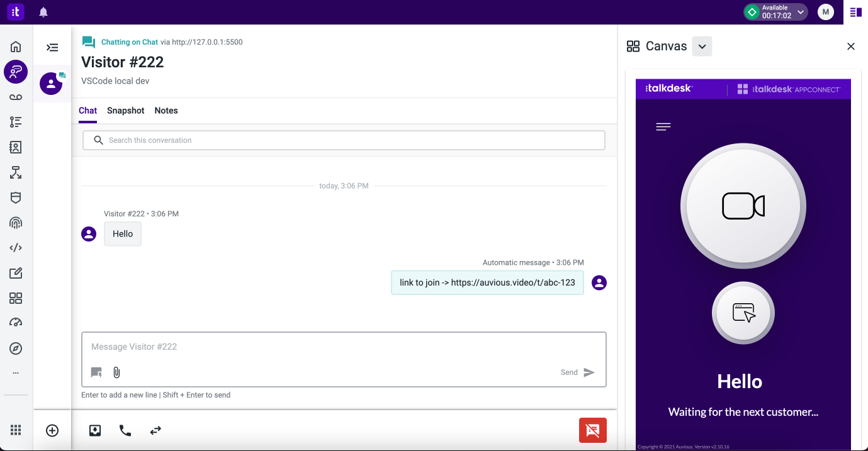Click the Send button
This screenshot has width=868, height=451.
(568, 372)
